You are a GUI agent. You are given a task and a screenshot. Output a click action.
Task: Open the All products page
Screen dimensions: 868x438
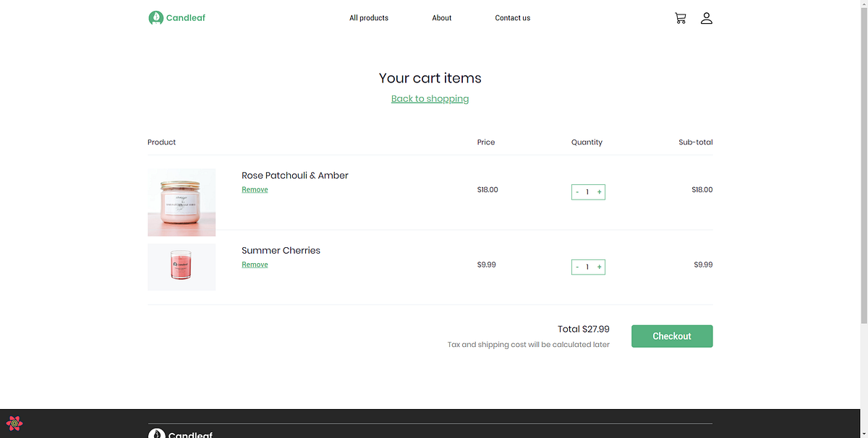369,17
